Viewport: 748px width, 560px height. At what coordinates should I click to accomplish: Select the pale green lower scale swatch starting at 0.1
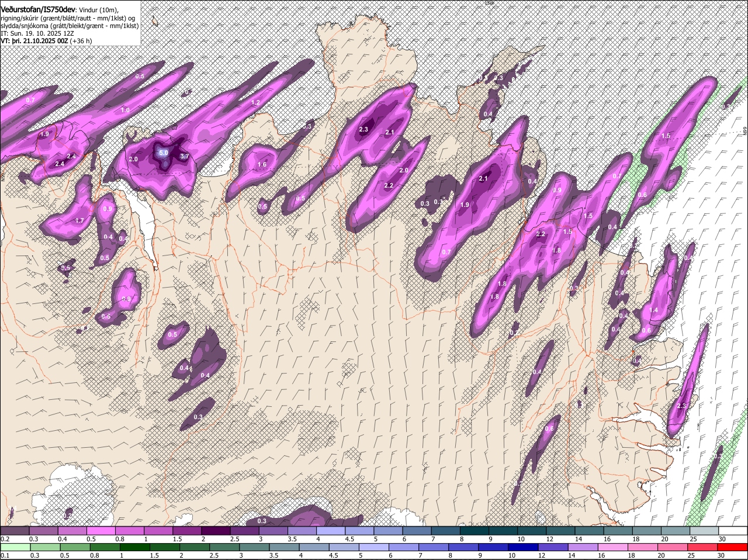15,547
